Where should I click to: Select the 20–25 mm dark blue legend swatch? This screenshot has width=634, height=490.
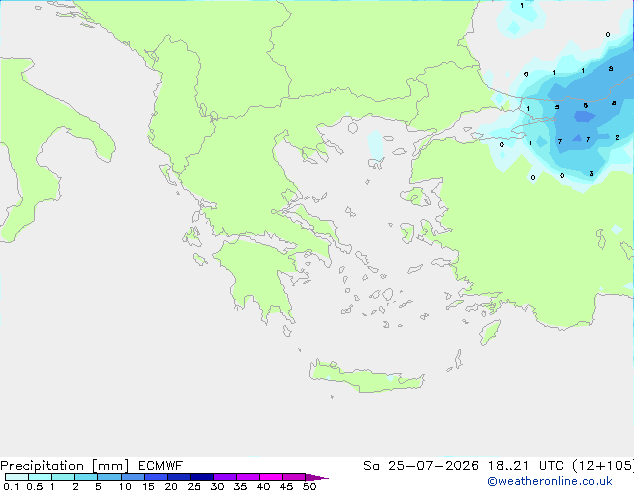point(179,477)
